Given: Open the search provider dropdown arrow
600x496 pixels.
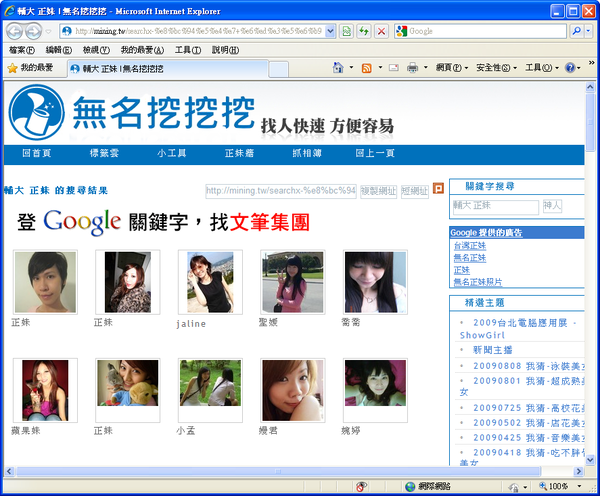Looking at the screenshot, I should tap(589, 31).
